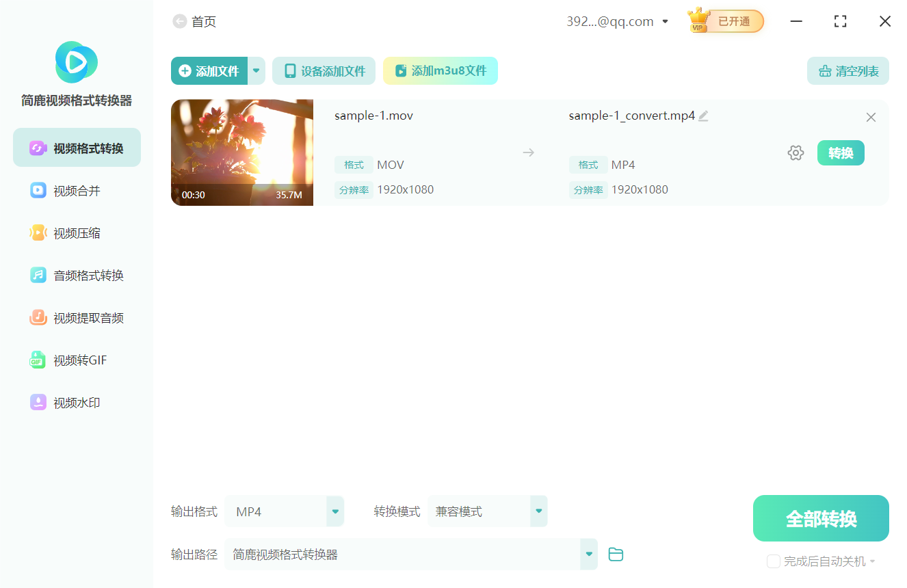Expand the 输出路径 output path dropdown
Image resolution: width=907 pixels, height=588 pixels.
588,554
